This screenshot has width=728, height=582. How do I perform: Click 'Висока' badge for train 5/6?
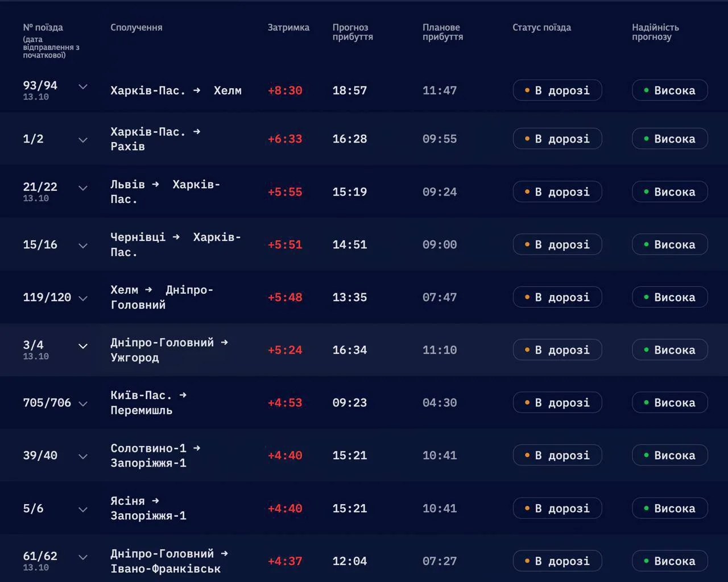point(670,508)
